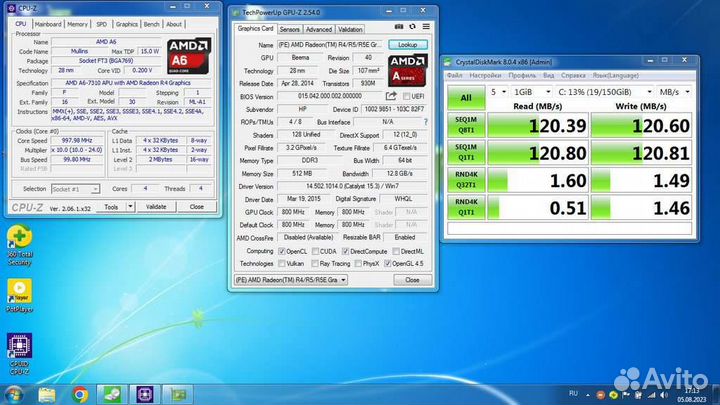Screen dimensions: 720x405
Task: Toggle the OpenGL 4.5 checkbox
Action: click(388, 264)
